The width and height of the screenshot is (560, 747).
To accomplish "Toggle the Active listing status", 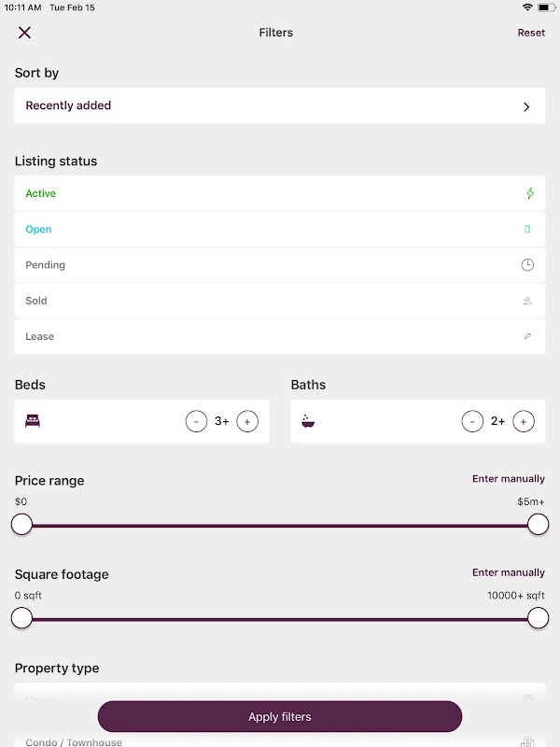I will pyautogui.click(x=41, y=194).
